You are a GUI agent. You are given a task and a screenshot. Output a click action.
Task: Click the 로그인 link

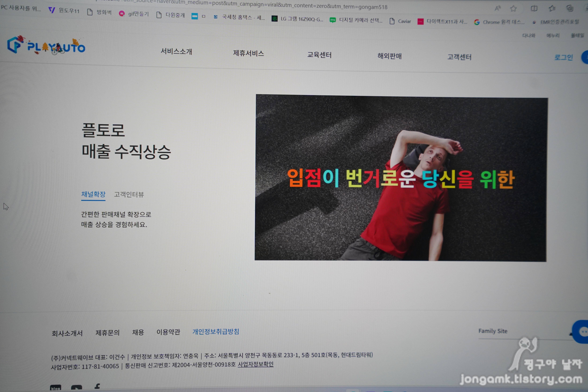[563, 58]
